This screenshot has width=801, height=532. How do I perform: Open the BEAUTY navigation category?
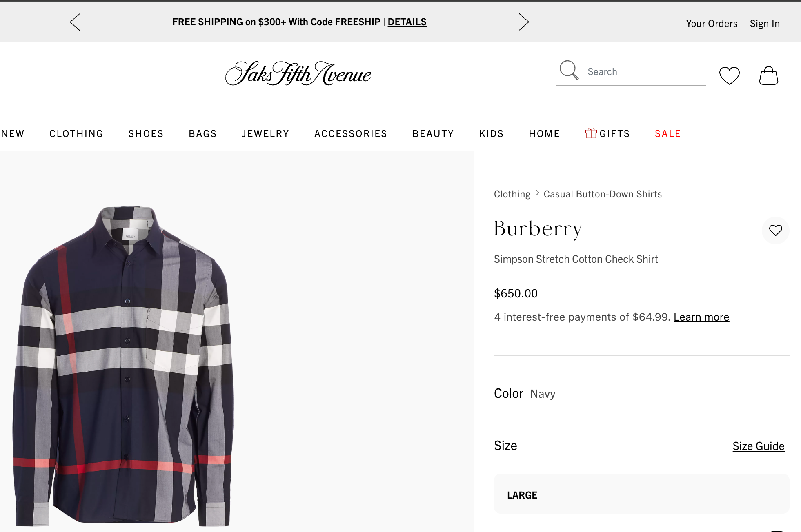(x=433, y=133)
